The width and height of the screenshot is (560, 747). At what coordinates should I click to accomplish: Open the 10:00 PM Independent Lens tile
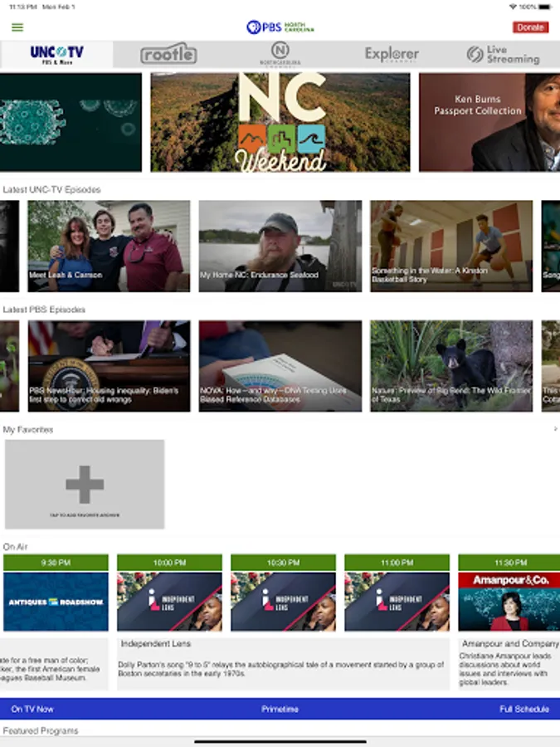click(169, 602)
